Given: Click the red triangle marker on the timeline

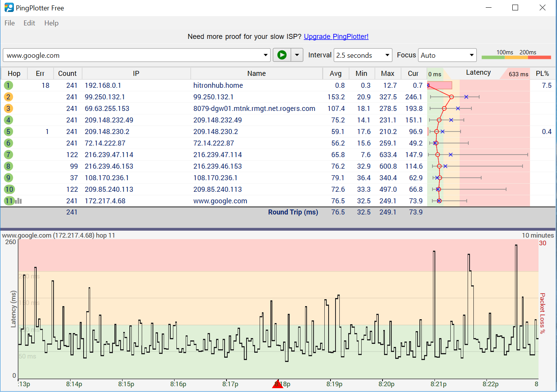Looking at the screenshot, I should 278,384.
